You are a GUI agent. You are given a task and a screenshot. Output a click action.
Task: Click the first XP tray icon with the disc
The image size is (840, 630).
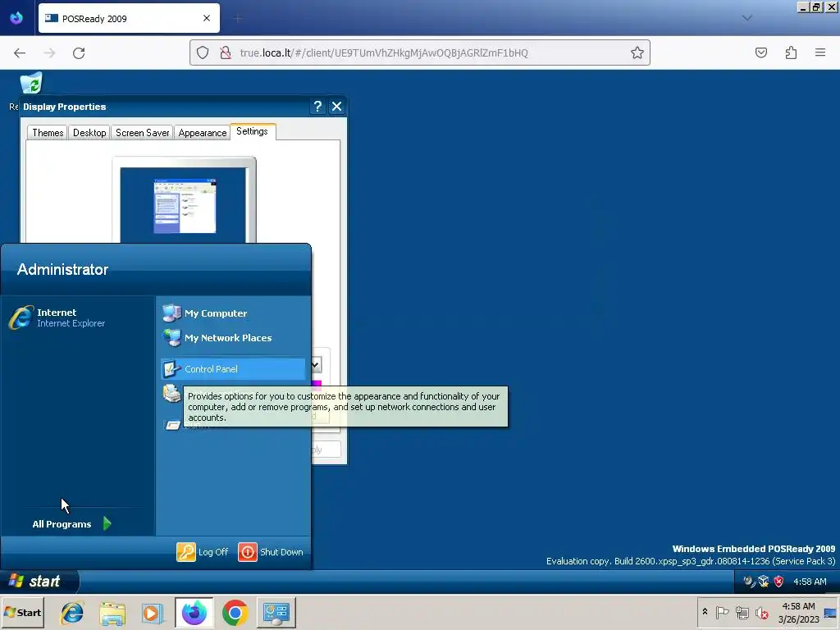[749, 582]
